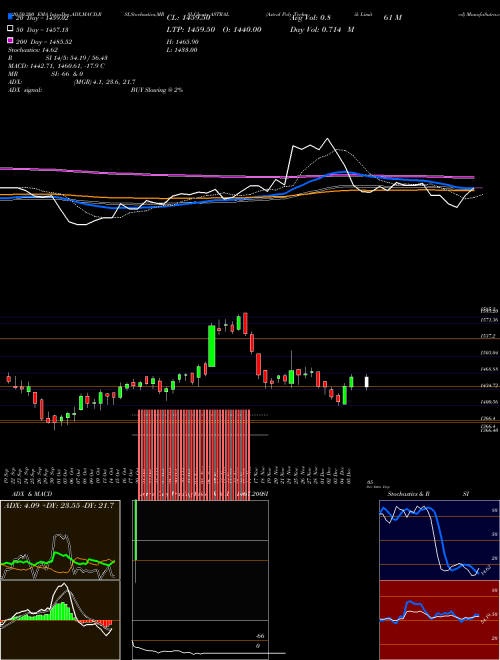Click the blue 20 Day EMA legend swatch

10,17
